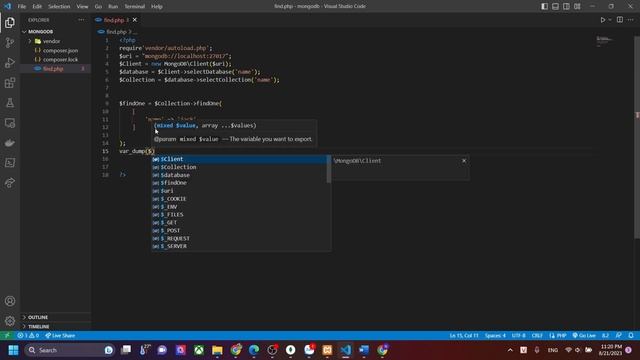
Task: Open the Run and Debug view
Action: pos(10,62)
